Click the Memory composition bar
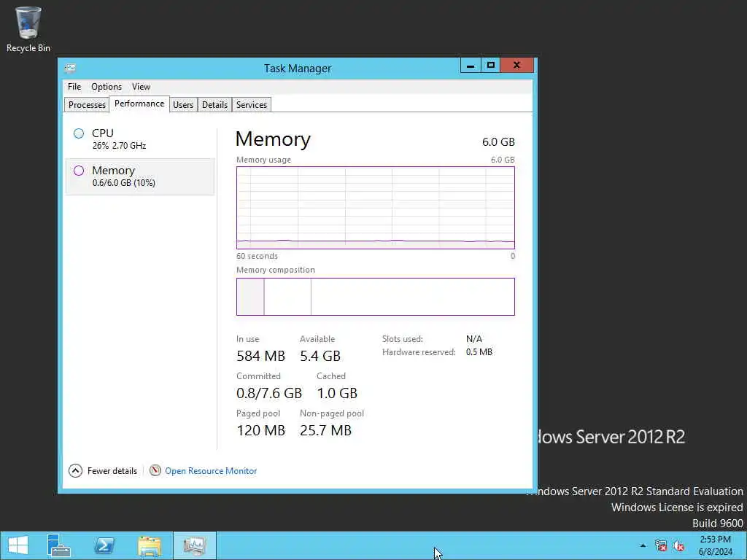 (x=376, y=297)
